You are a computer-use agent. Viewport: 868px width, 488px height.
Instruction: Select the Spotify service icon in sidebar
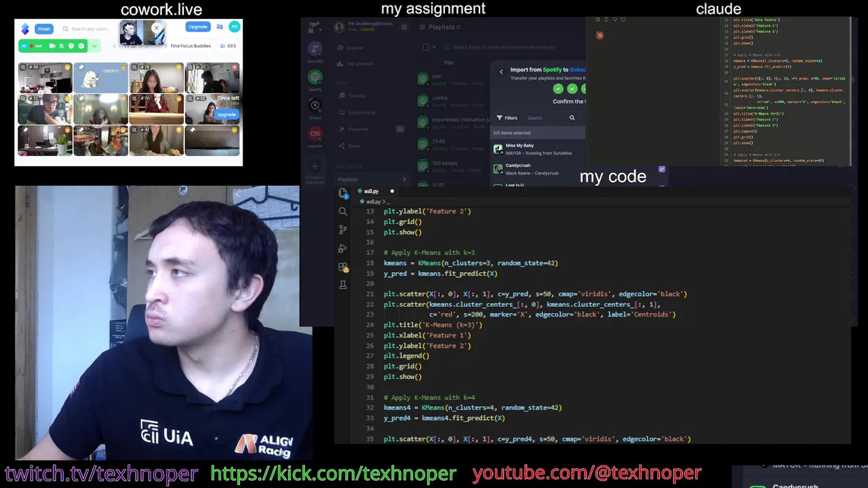315,77
